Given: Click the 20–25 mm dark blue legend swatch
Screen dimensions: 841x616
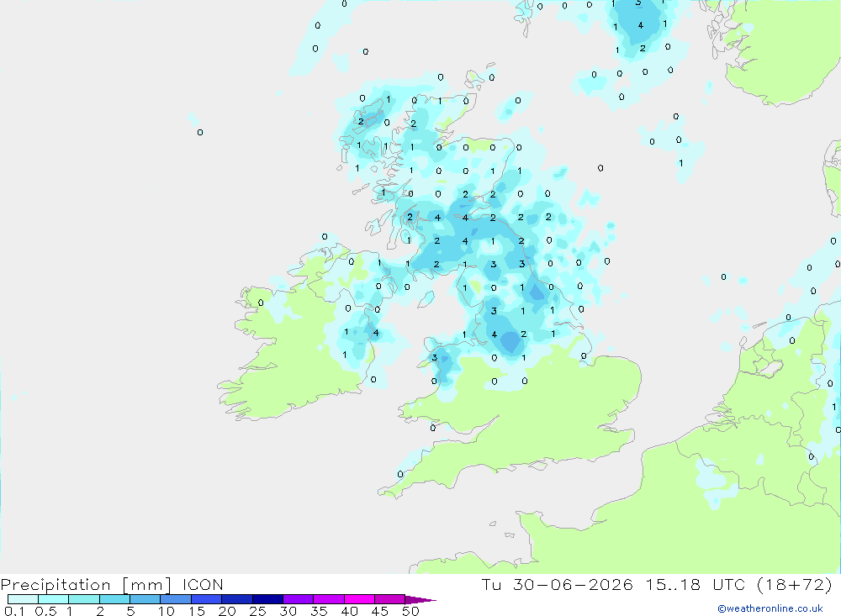Looking at the screenshot, I should (x=237, y=599).
